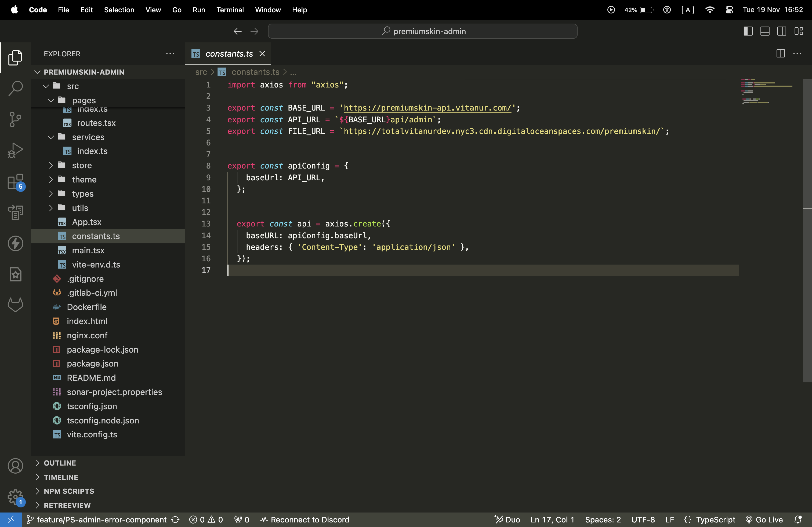
Task: Click the premiumskin-admin command center search
Action: (x=422, y=31)
